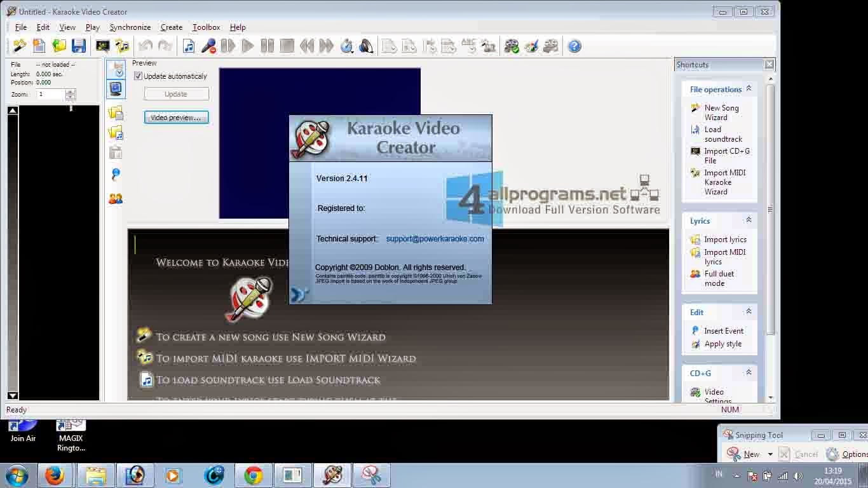
Task: Decrease the Zoom value with the down spinner
Action: click(71, 97)
